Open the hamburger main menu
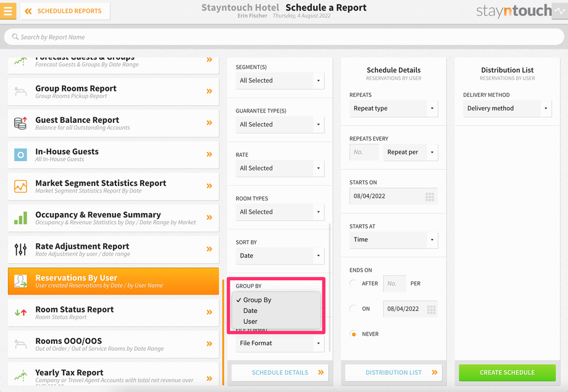 point(7,11)
